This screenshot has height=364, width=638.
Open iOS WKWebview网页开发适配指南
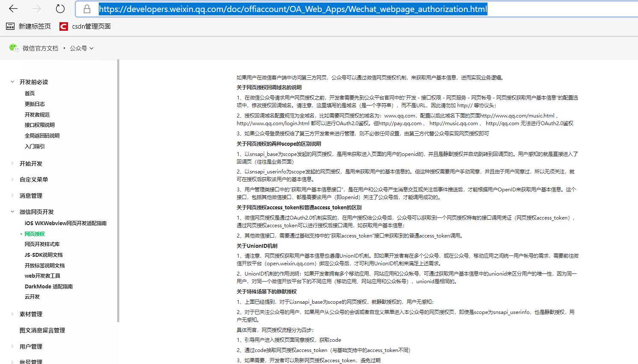click(x=65, y=223)
